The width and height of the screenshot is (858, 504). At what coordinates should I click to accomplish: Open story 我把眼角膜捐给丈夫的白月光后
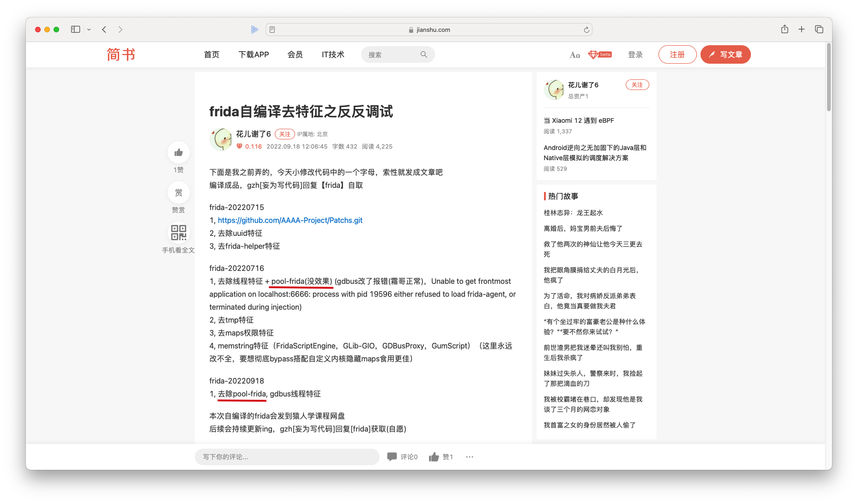point(591,275)
